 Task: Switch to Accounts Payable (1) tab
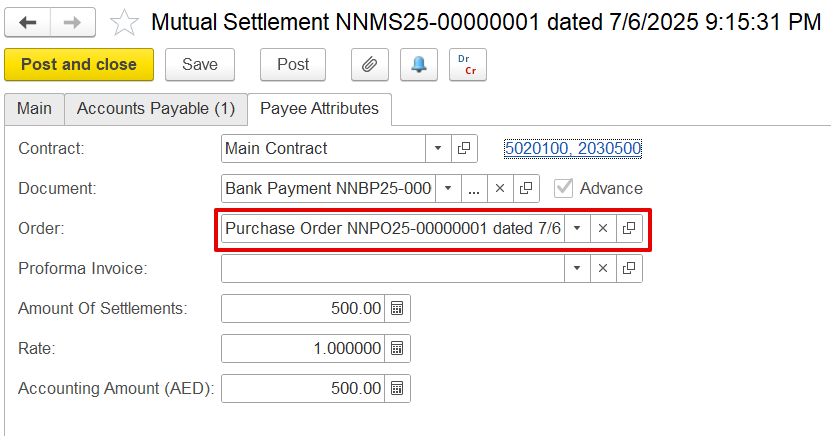(156, 108)
